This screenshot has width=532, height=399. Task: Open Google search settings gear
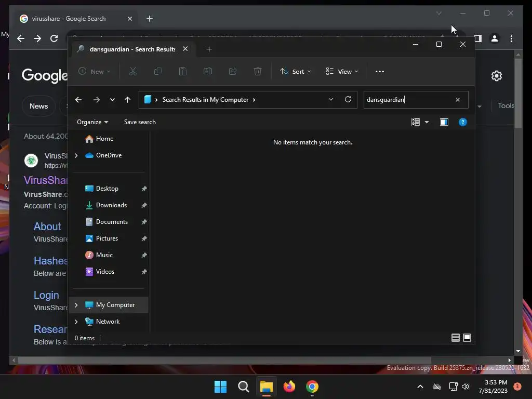tap(496, 76)
